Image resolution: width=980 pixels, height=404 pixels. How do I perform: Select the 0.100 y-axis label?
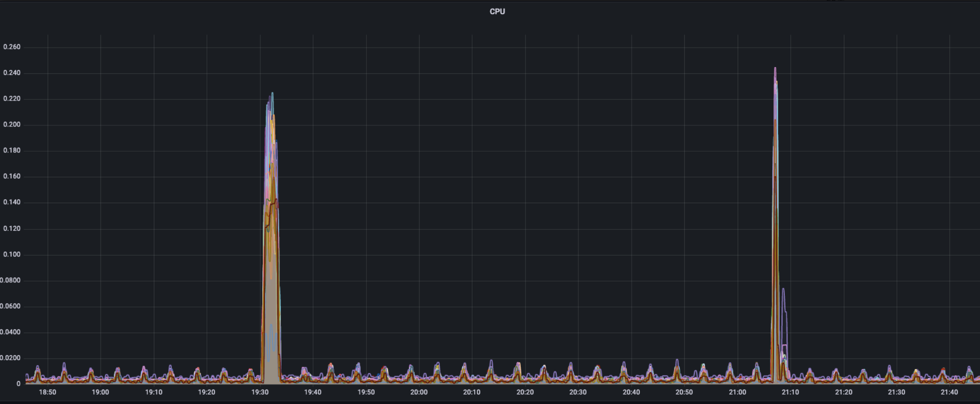click(12, 254)
